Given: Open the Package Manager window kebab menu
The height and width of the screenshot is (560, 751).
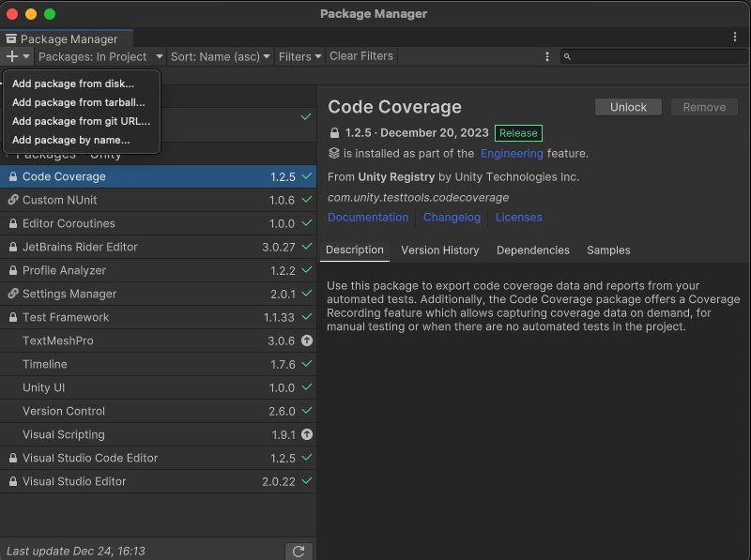Looking at the screenshot, I should pyautogui.click(x=735, y=38).
